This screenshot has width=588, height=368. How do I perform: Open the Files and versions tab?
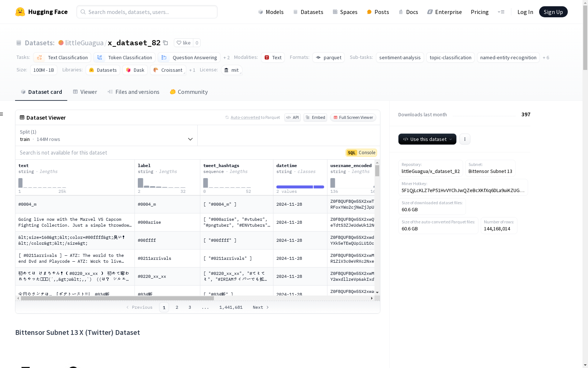pos(133,92)
